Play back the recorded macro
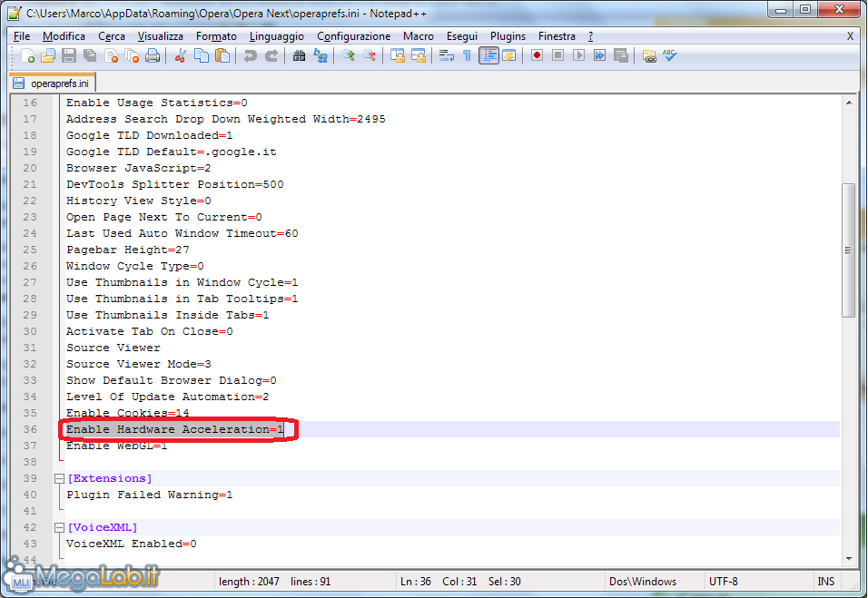The image size is (868, 598). [578, 55]
